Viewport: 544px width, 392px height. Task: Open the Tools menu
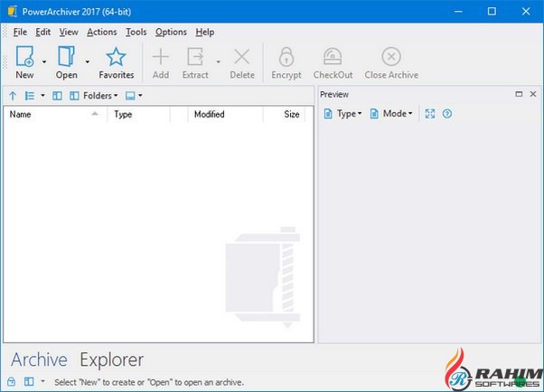point(136,32)
